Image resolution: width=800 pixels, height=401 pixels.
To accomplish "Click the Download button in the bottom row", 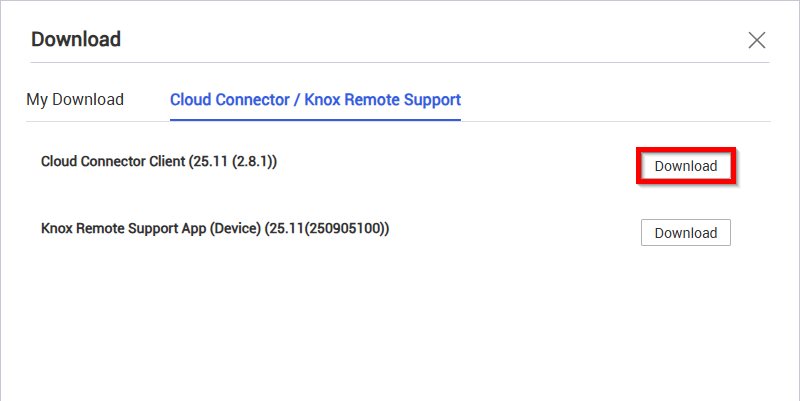I will [x=686, y=233].
